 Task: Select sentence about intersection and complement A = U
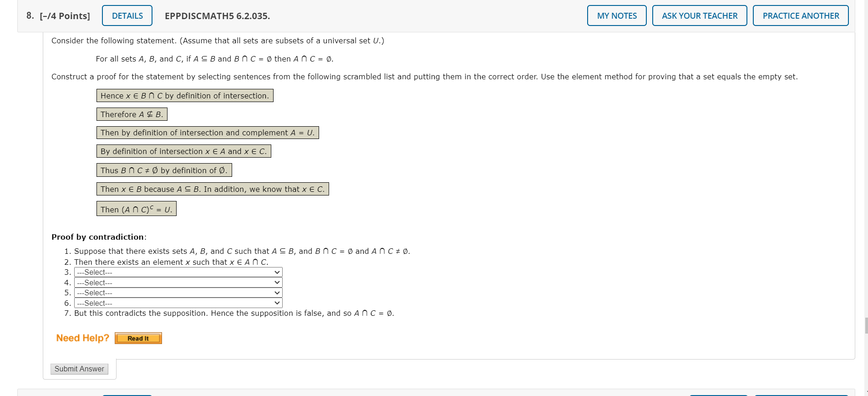point(207,133)
